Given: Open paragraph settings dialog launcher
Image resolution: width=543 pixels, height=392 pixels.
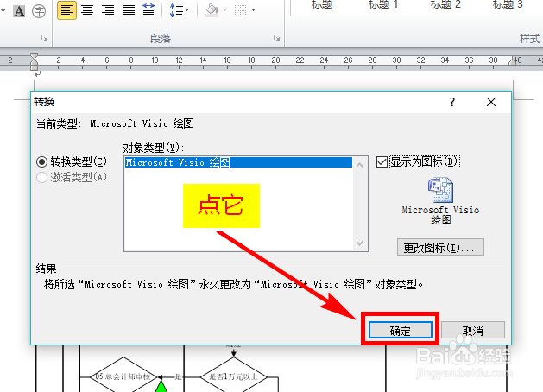Looking at the screenshot, I should point(276,38).
